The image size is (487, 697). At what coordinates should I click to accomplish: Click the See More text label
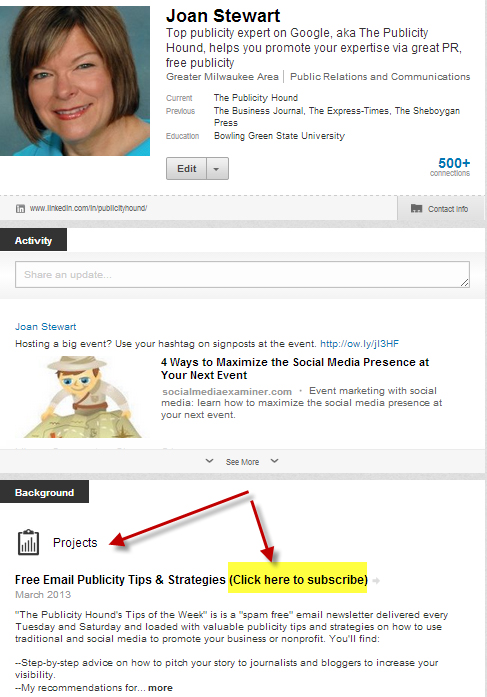point(242,462)
